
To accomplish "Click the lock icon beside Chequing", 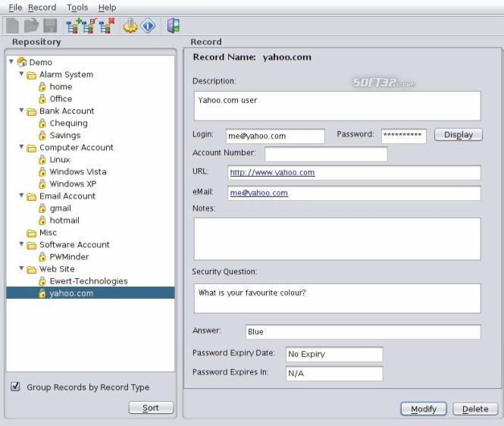I will point(42,123).
